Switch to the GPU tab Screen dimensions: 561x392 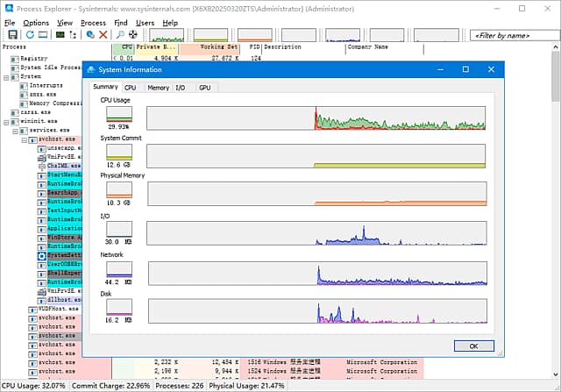coord(204,88)
